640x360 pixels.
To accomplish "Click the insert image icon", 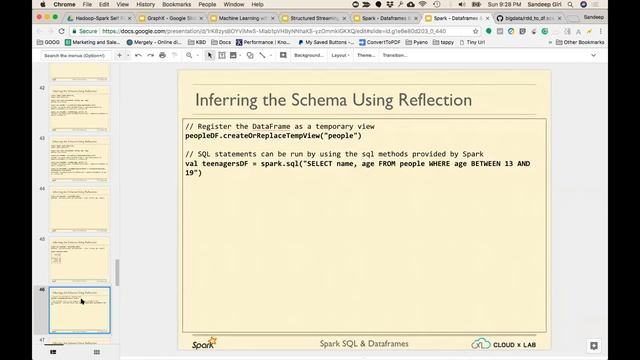I will click(x=233, y=55).
